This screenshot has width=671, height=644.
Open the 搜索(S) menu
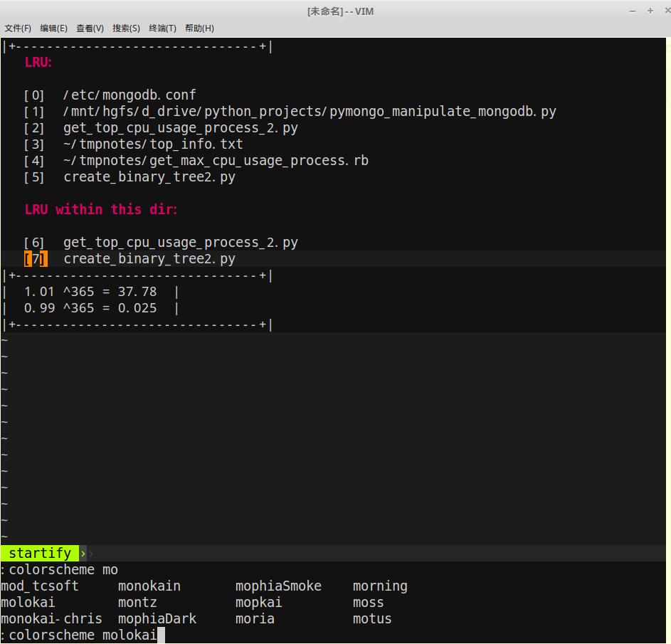tap(126, 28)
